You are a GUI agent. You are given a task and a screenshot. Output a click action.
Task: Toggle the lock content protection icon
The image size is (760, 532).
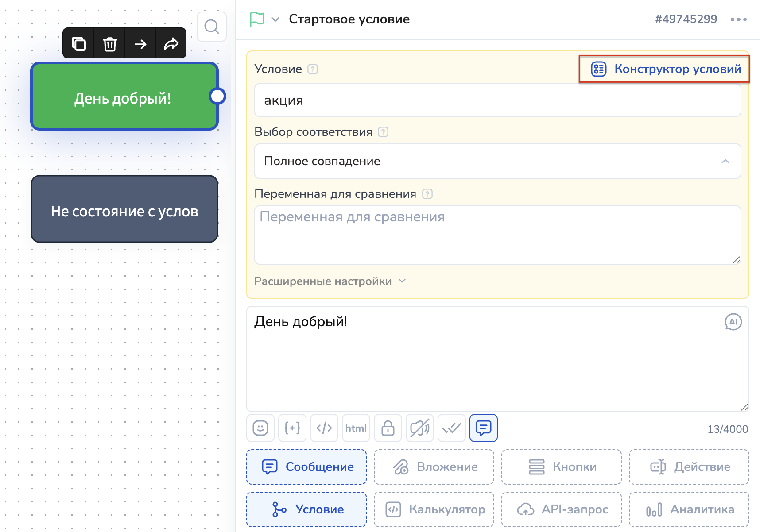coord(388,428)
